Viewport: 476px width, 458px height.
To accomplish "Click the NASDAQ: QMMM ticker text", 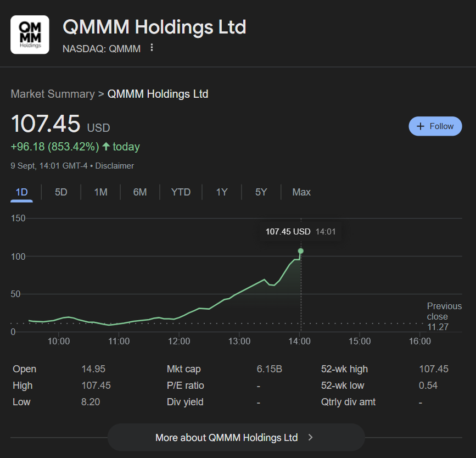I will [102, 48].
